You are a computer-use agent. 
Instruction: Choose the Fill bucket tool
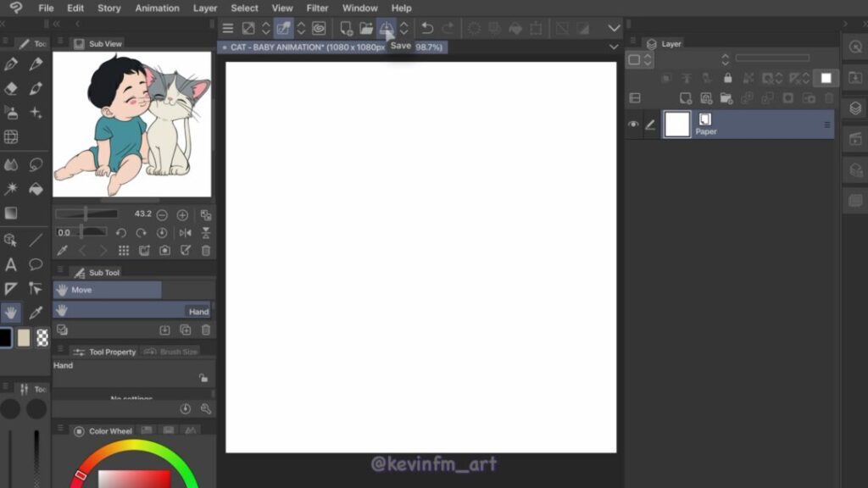click(36, 189)
